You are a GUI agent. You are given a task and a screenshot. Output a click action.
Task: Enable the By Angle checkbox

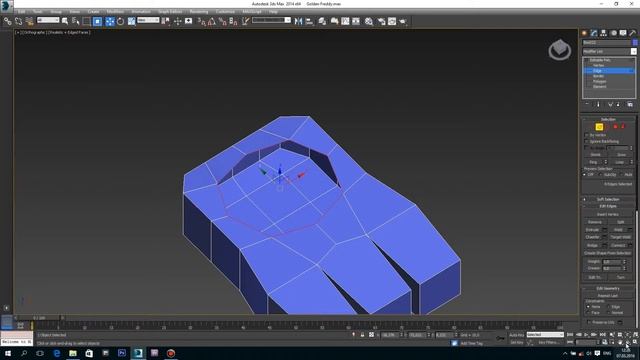tap(587, 148)
